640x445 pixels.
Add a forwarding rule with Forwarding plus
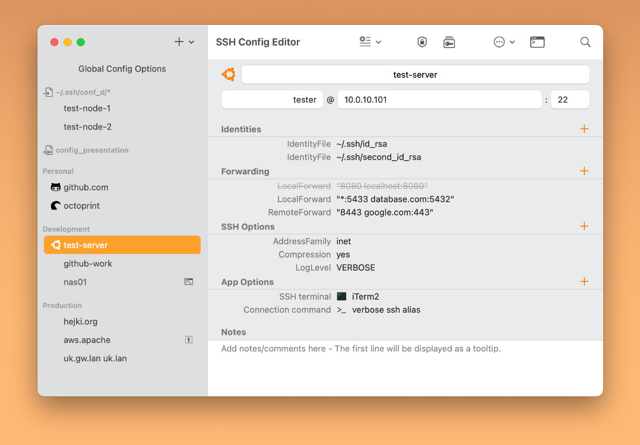point(584,171)
